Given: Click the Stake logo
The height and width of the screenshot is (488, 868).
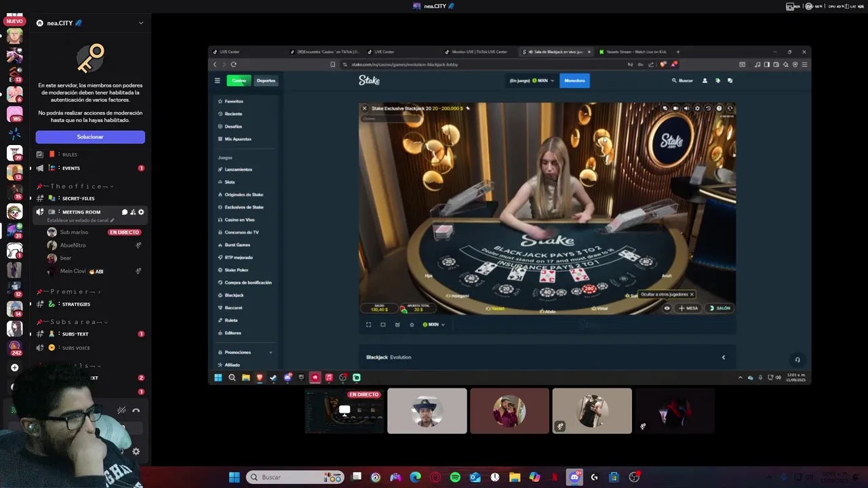Looking at the screenshot, I should click(x=369, y=81).
